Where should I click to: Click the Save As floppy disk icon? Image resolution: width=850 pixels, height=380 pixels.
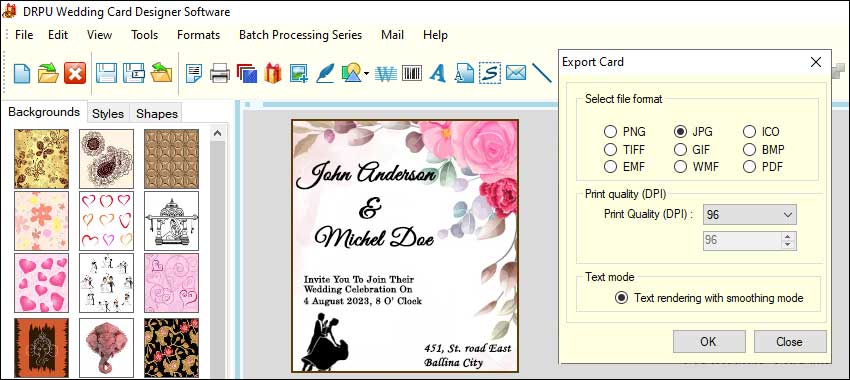coord(133,73)
